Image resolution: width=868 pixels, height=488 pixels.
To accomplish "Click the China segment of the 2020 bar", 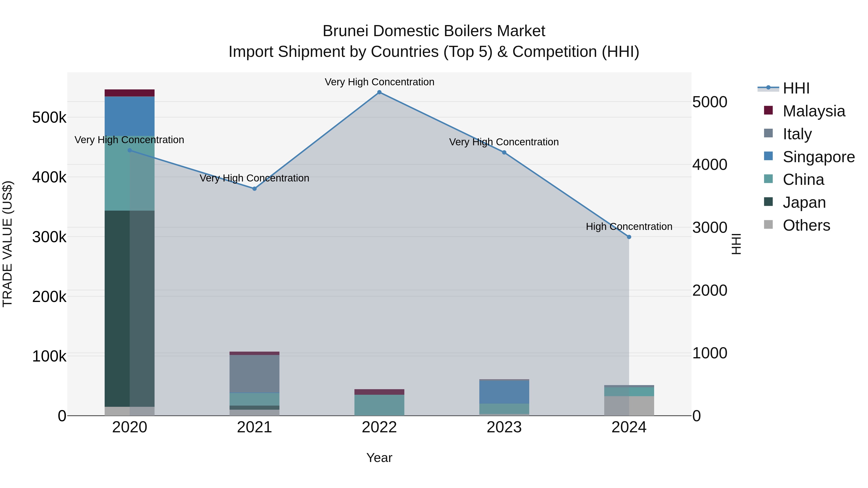I will click(x=130, y=174).
